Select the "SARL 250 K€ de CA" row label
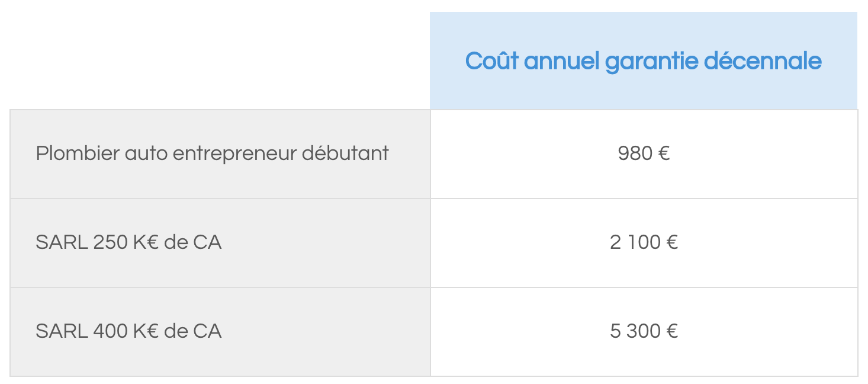Viewport: 868px width, 384px height. point(128,242)
